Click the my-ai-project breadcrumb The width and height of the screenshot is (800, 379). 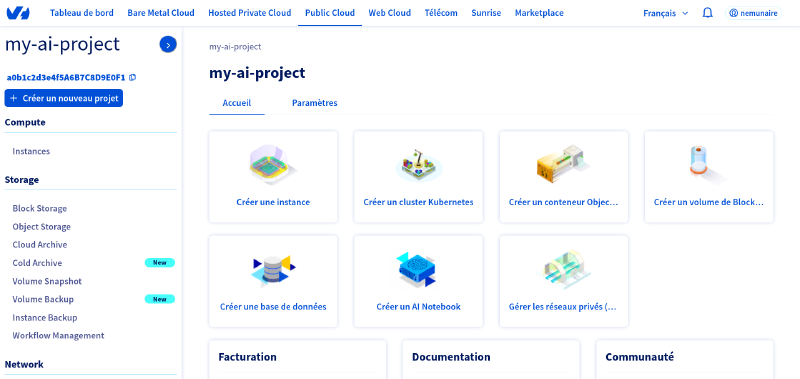click(x=235, y=47)
